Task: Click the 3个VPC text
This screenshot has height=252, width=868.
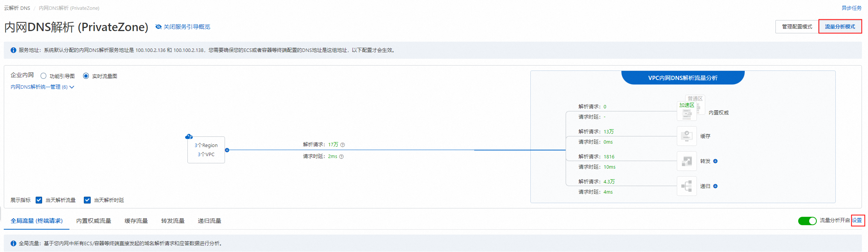Action: (x=206, y=155)
